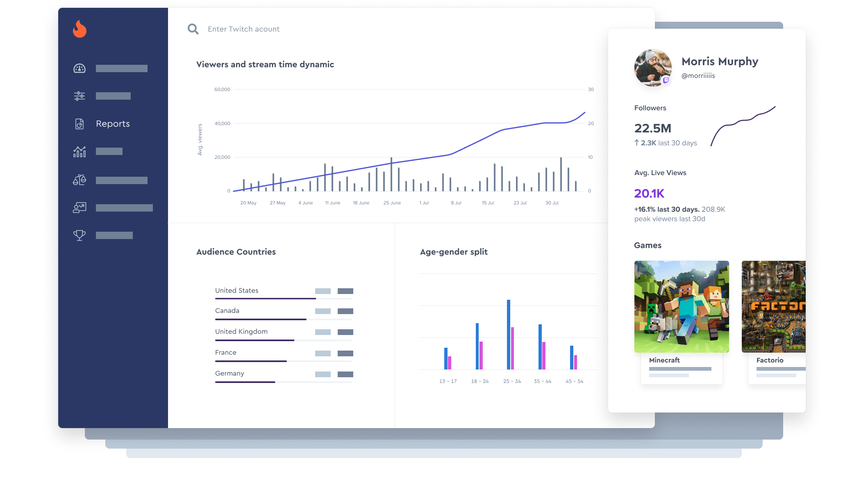Screen dimensions: 868x490
Task: Click the Germany audience progress bar
Action: tap(284, 382)
